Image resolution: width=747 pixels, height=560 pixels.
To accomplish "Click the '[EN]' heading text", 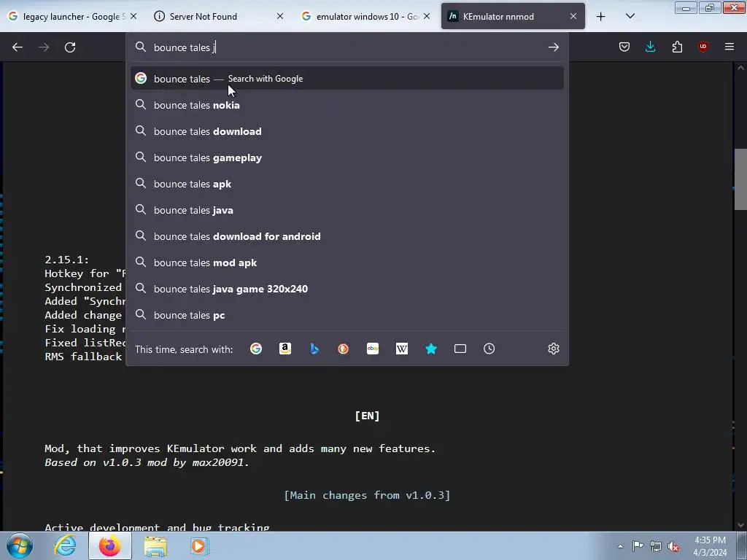I will click(368, 416).
